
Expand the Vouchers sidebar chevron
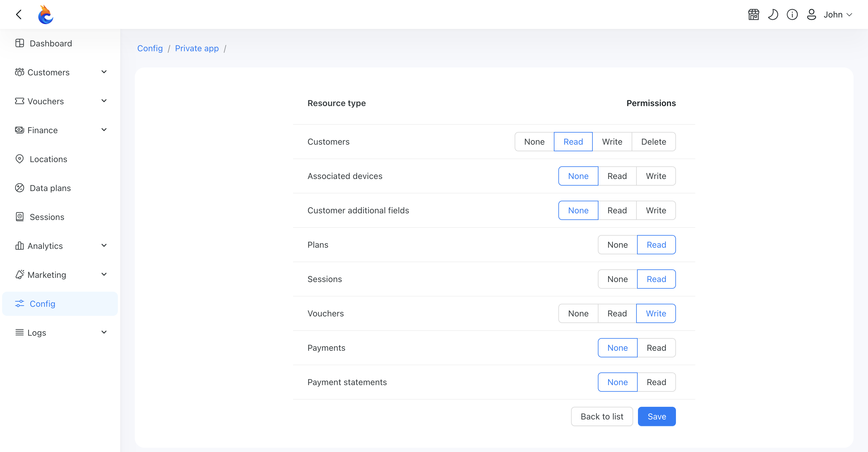[104, 101]
